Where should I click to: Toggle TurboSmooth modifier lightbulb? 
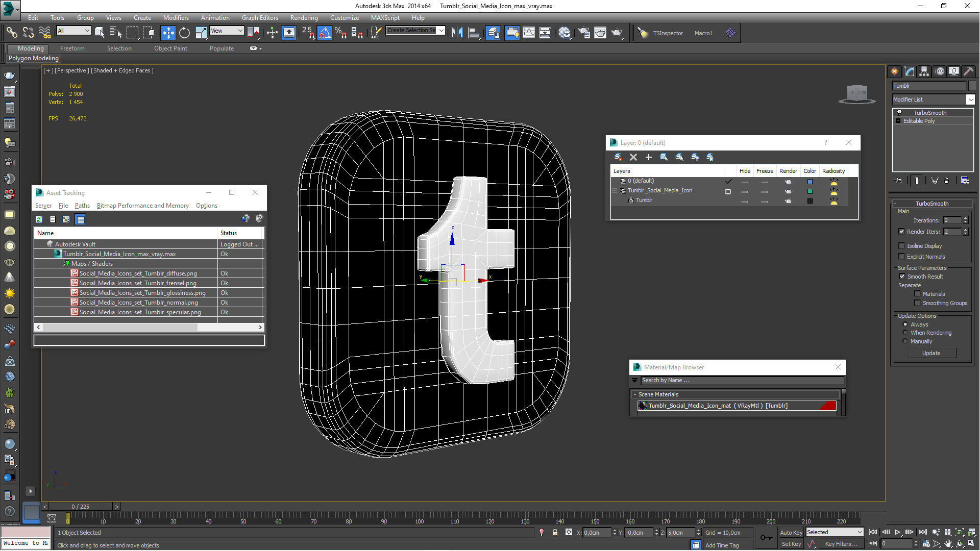(899, 113)
